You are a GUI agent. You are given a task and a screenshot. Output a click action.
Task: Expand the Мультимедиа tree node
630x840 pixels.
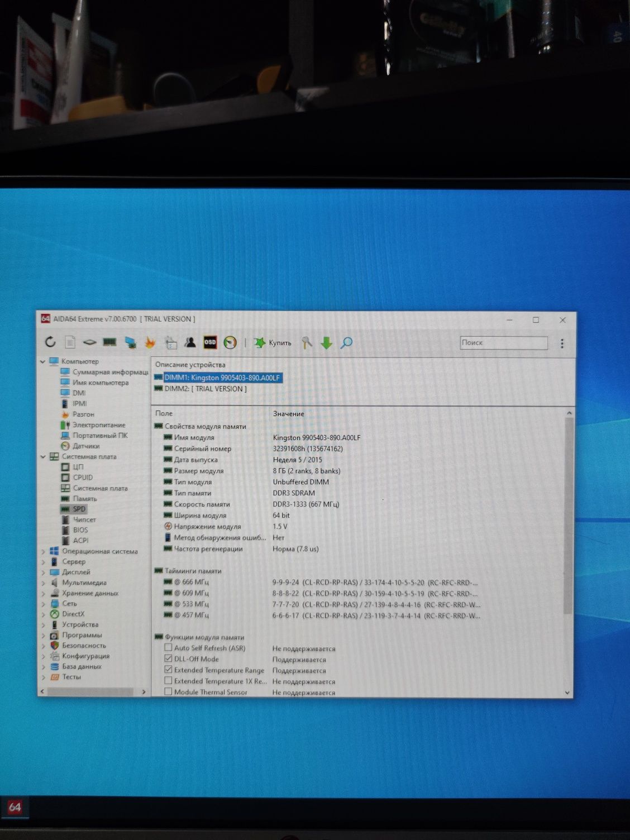[43, 583]
